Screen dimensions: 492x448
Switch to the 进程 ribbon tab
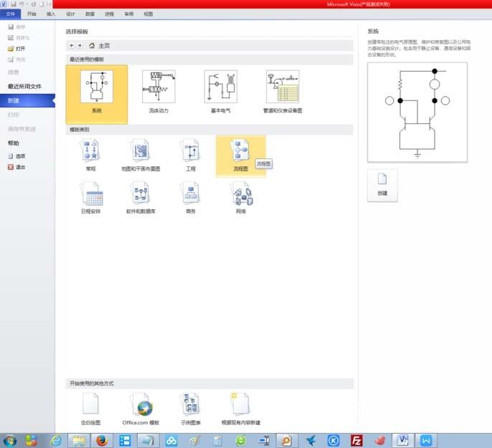pyautogui.click(x=109, y=14)
